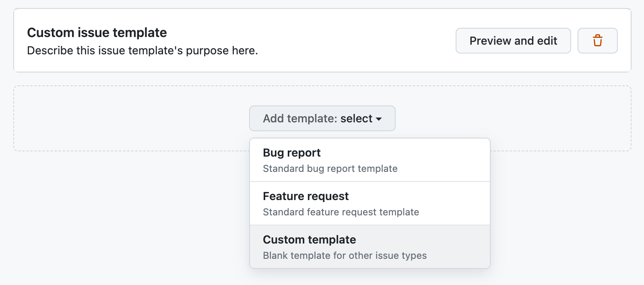This screenshot has height=285, width=644.
Task: Delete the custom issue template via trash icon
Action: click(x=597, y=41)
